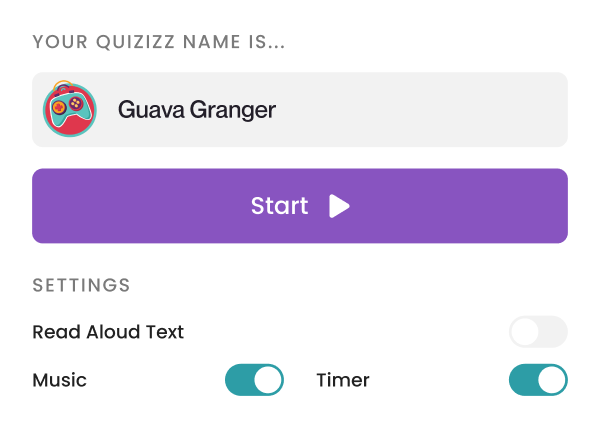Click the "Read Aloud Text" label
The image size is (600, 428).
108,332
